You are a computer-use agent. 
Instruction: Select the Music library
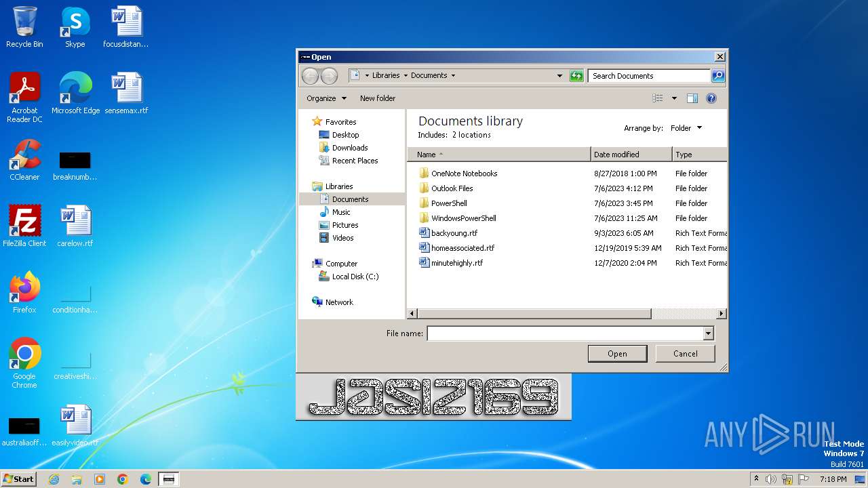(341, 212)
